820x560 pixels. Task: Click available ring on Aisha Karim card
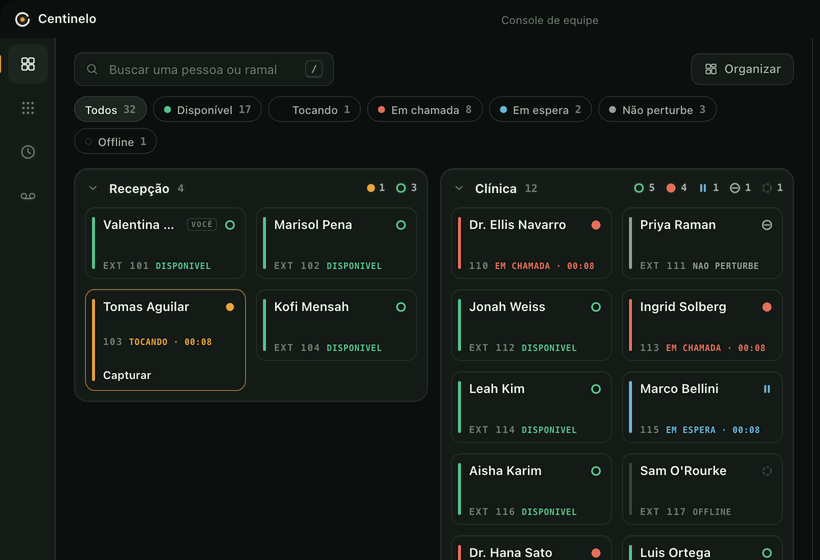coord(596,471)
